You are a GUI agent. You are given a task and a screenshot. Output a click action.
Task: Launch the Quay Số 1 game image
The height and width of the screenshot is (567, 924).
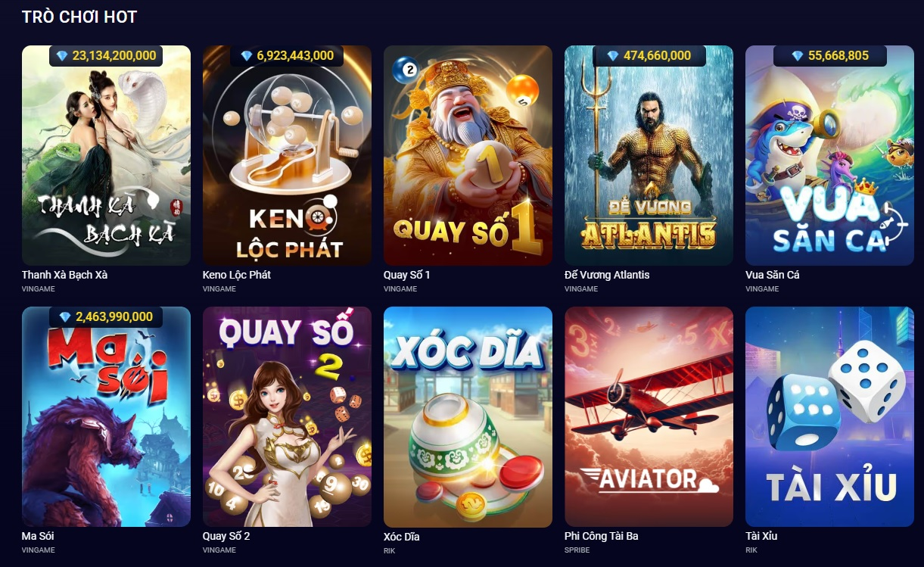(468, 155)
